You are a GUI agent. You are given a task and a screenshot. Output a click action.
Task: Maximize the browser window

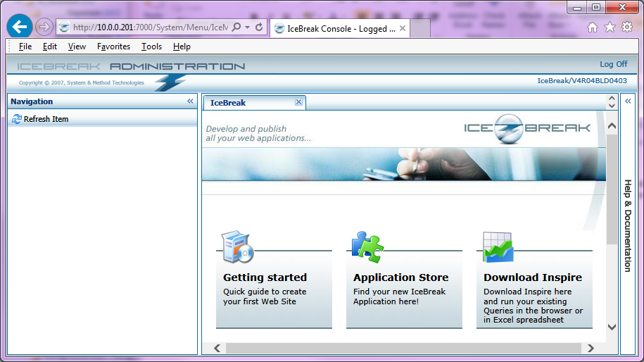596,8
